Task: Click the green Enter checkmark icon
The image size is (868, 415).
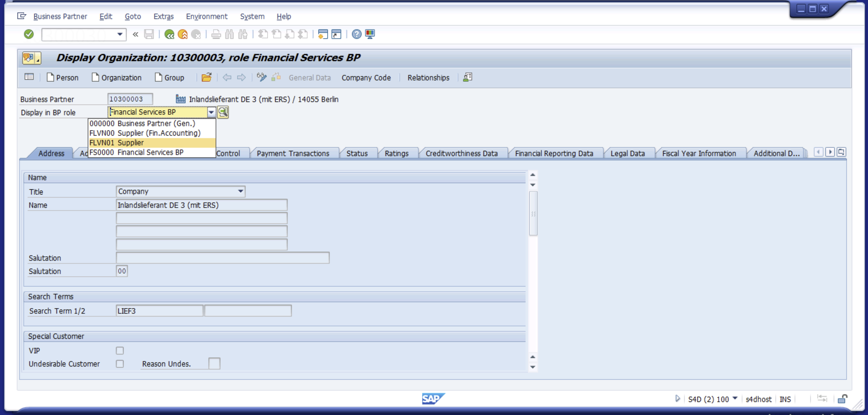Action: coord(29,34)
